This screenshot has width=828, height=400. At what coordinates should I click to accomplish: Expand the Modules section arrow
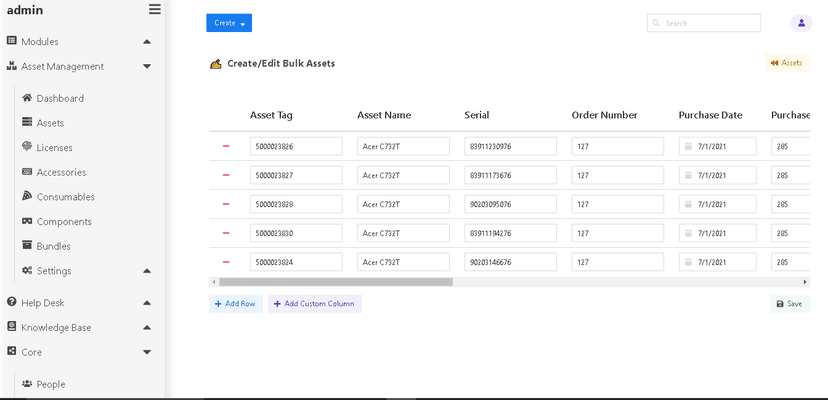coord(147,42)
